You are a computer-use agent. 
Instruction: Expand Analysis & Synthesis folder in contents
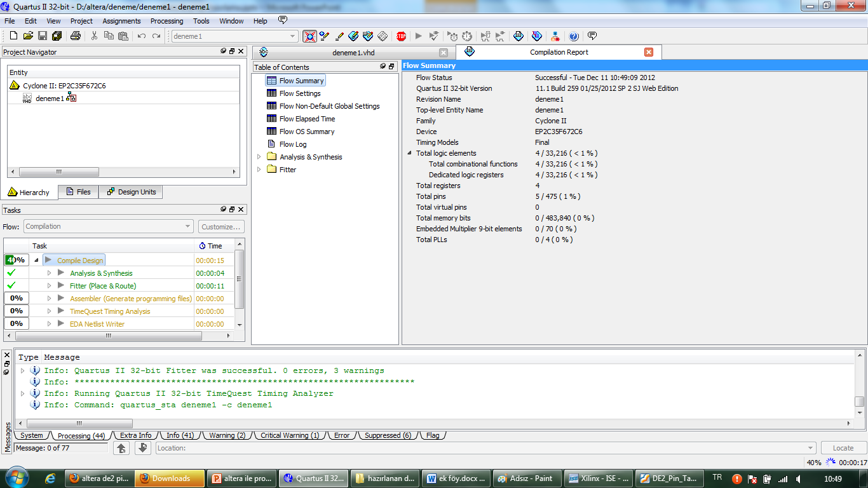click(259, 157)
